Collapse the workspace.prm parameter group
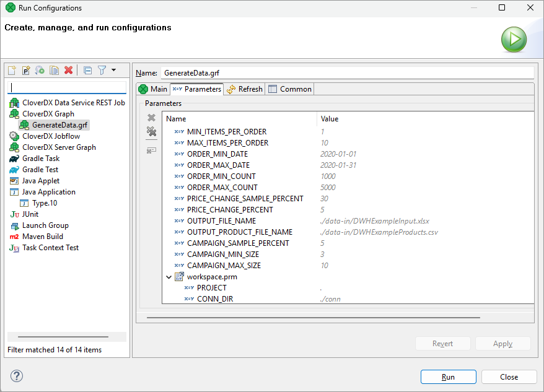 169,276
